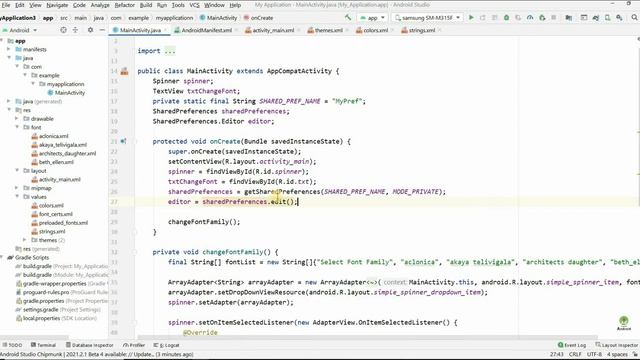This screenshot has height=360, width=640.
Task: Click the Debug app bug icon
Action: pos(506,18)
